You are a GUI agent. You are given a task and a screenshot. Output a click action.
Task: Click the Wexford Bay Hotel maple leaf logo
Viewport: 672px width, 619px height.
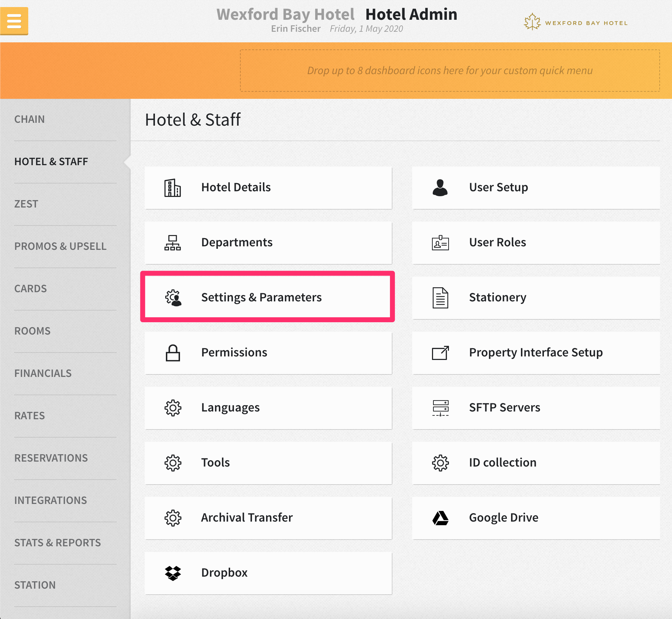point(532,22)
